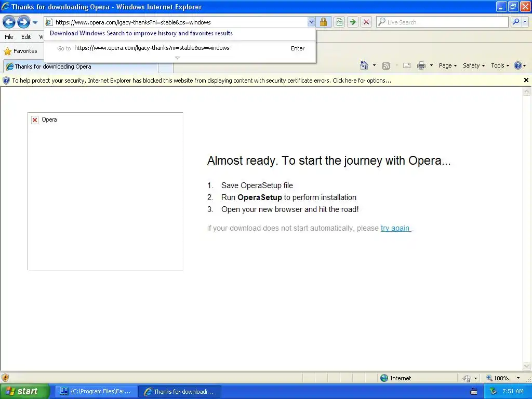The width and height of the screenshot is (532, 399).
Task: Click 'Download Windows Search' suggestion link
Action: coord(141,33)
